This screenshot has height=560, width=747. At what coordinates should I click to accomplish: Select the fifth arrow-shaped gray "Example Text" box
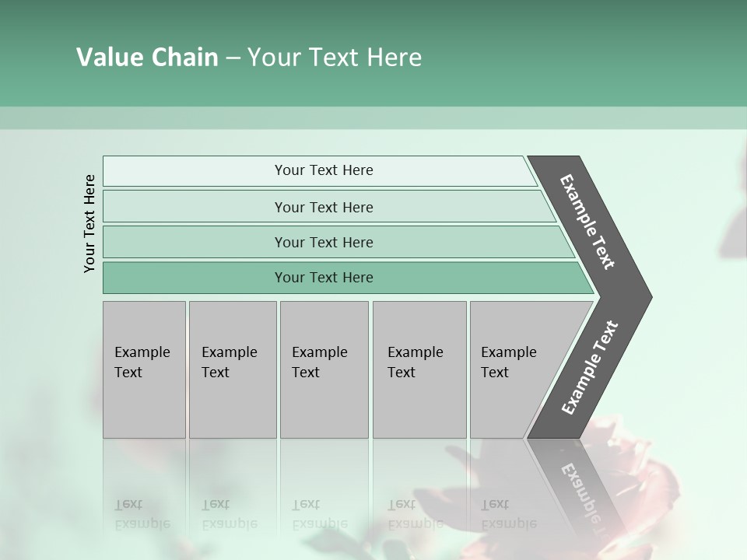[514, 369]
